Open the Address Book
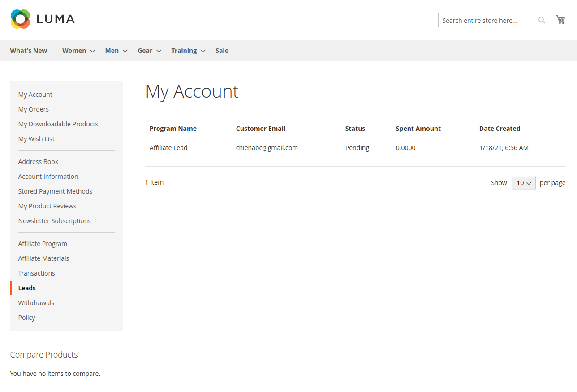577x392 pixels. pos(38,162)
